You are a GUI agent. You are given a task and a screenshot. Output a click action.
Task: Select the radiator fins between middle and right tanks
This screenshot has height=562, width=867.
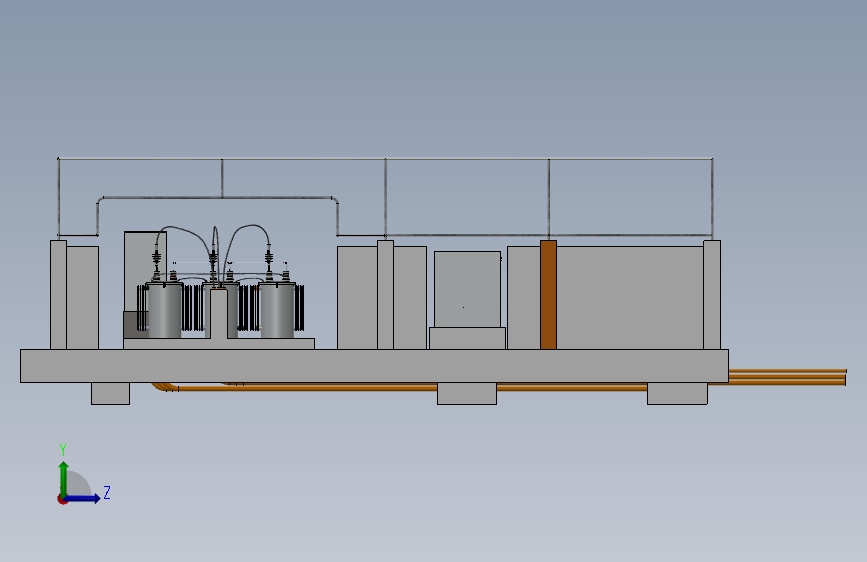pyautogui.click(x=248, y=308)
